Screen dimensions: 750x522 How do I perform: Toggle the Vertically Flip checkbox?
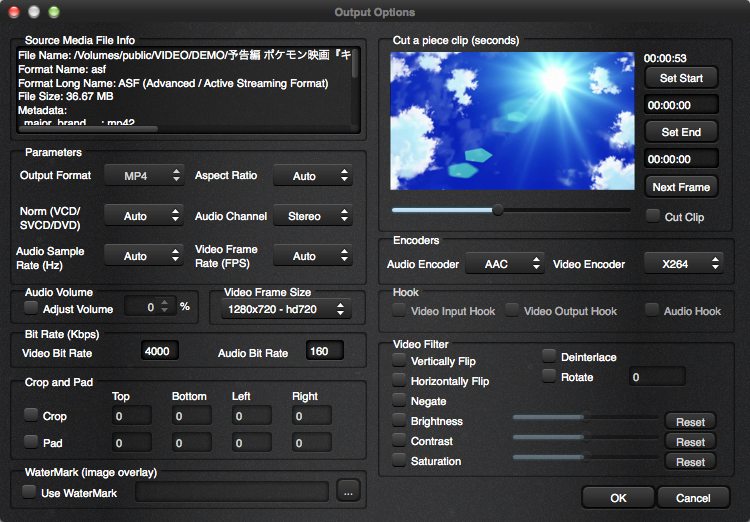click(x=400, y=361)
